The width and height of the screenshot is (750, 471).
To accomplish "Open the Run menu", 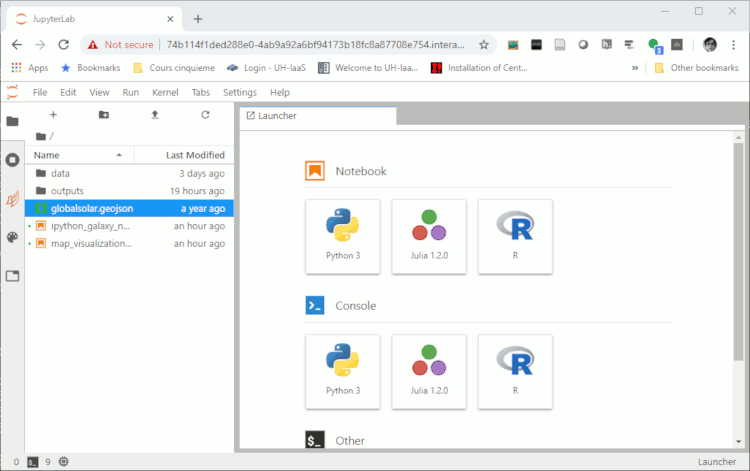I will coord(131,92).
